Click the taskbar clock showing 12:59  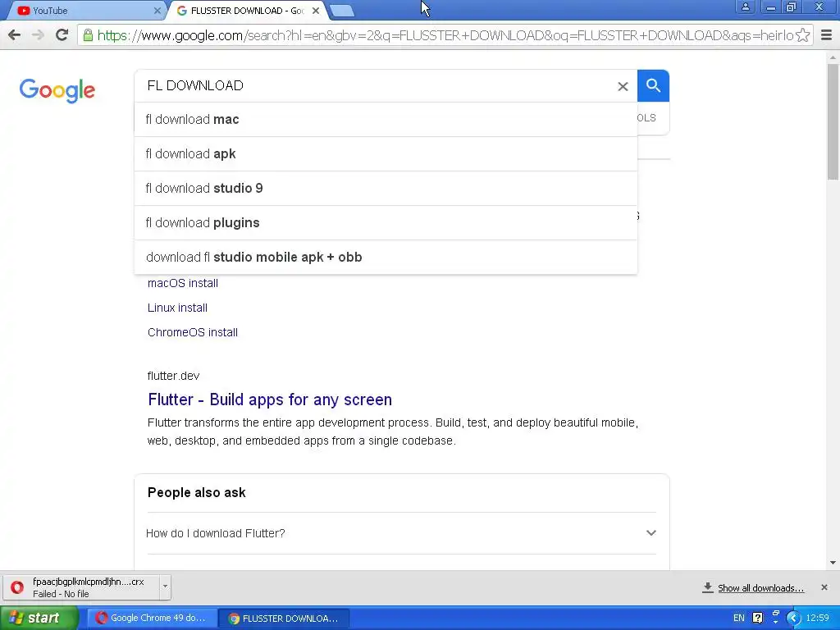[817, 619]
